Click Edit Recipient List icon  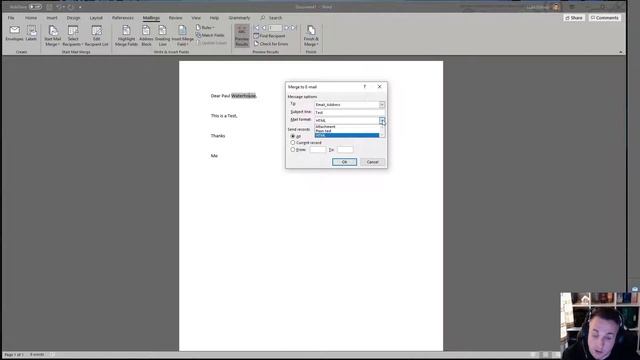click(x=96, y=36)
